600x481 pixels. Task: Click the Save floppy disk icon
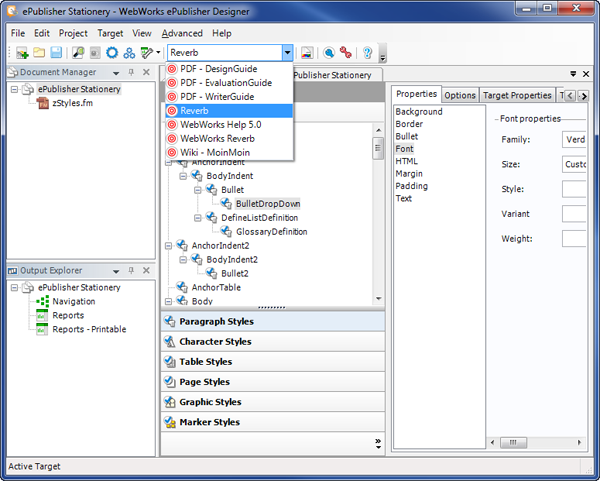click(x=56, y=53)
